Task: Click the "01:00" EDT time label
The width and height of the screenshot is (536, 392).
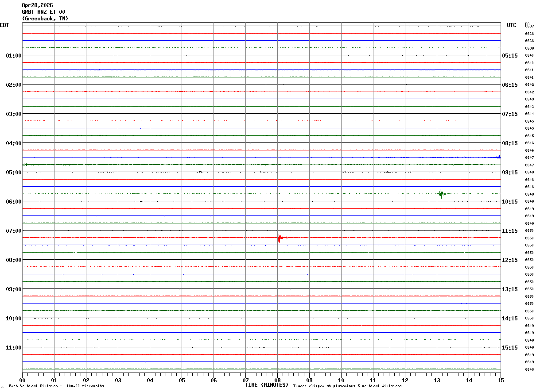Action: (14, 56)
